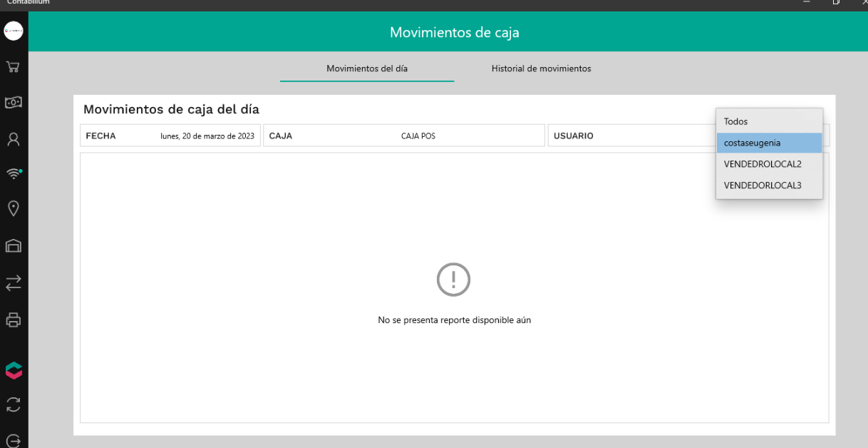The height and width of the screenshot is (448, 868).
Task: Open the transfer arrows icon
Action: pos(14,283)
